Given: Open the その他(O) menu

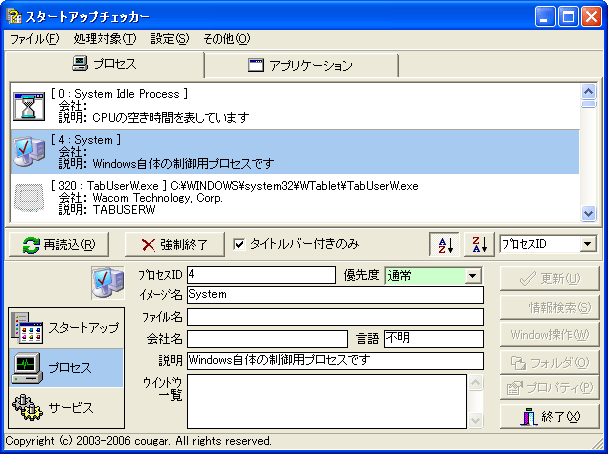Looking at the screenshot, I should pyautogui.click(x=227, y=39).
